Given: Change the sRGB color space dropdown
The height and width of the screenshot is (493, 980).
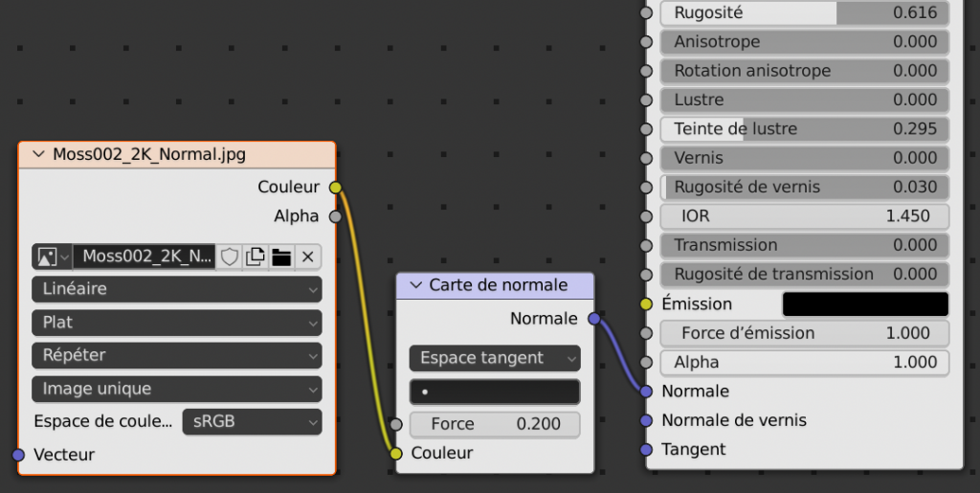Looking at the screenshot, I should coord(252,421).
